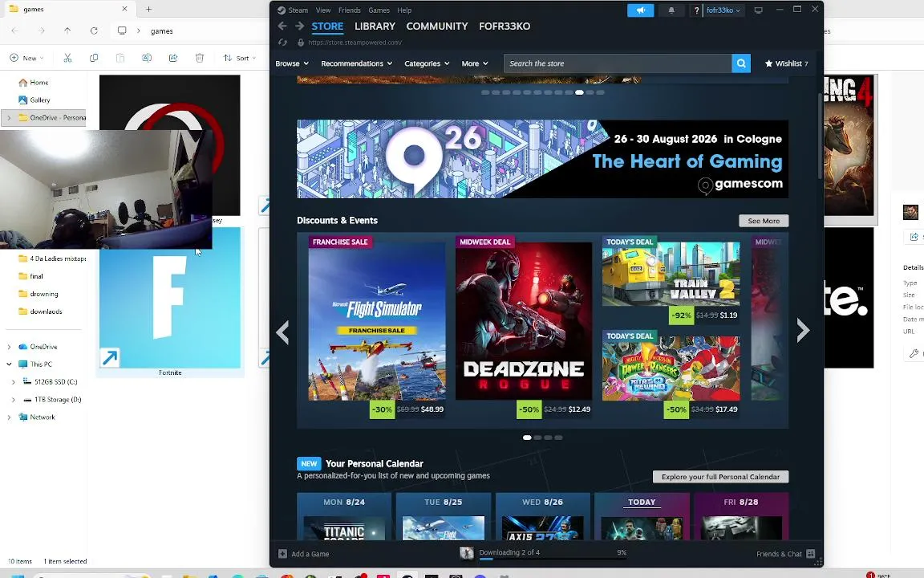Open Gallery in Explorer sidebar
The height and width of the screenshot is (578, 924).
click(x=39, y=100)
